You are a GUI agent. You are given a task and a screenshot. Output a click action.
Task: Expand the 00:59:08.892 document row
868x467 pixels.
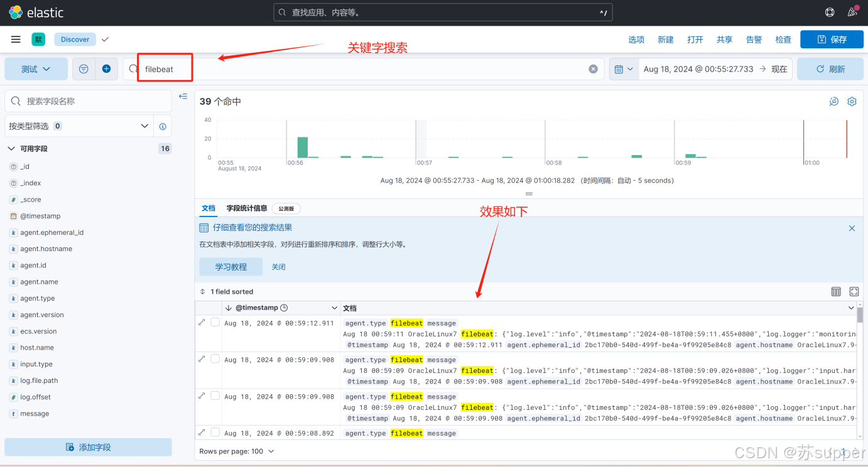202,432
